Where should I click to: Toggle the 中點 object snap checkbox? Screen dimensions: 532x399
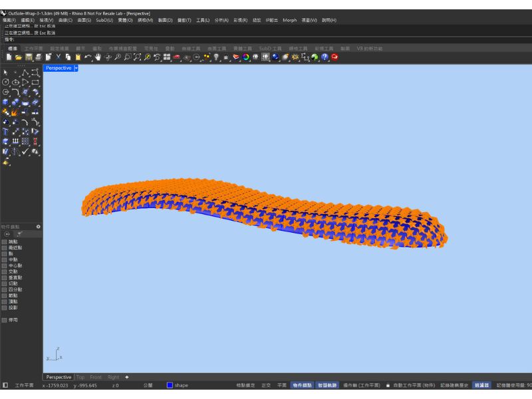pyautogui.click(x=4, y=259)
